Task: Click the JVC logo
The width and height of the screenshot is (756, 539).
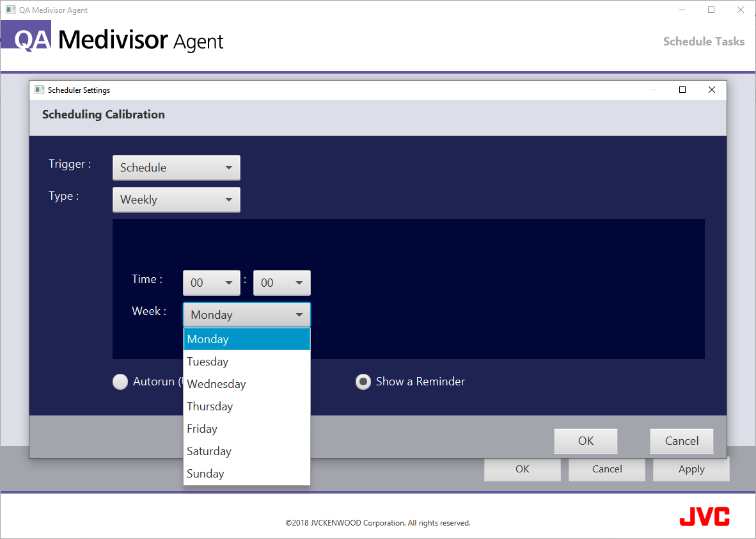Action: (x=704, y=517)
